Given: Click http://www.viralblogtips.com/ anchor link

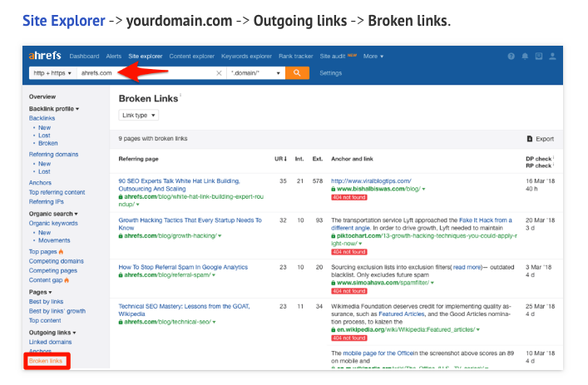Looking at the screenshot, I should tap(371, 181).
